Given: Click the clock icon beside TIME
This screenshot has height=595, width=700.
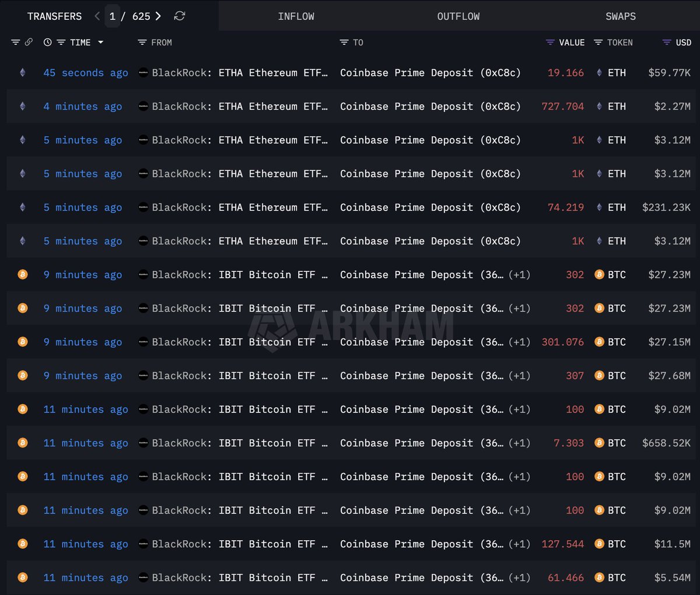Looking at the screenshot, I should [x=47, y=42].
